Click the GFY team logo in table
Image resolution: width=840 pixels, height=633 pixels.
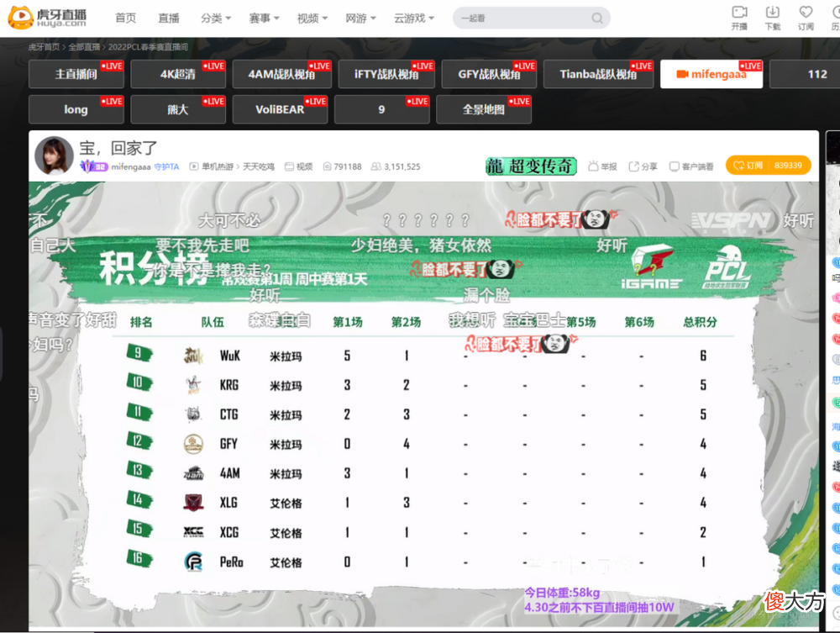click(x=193, y=444)
